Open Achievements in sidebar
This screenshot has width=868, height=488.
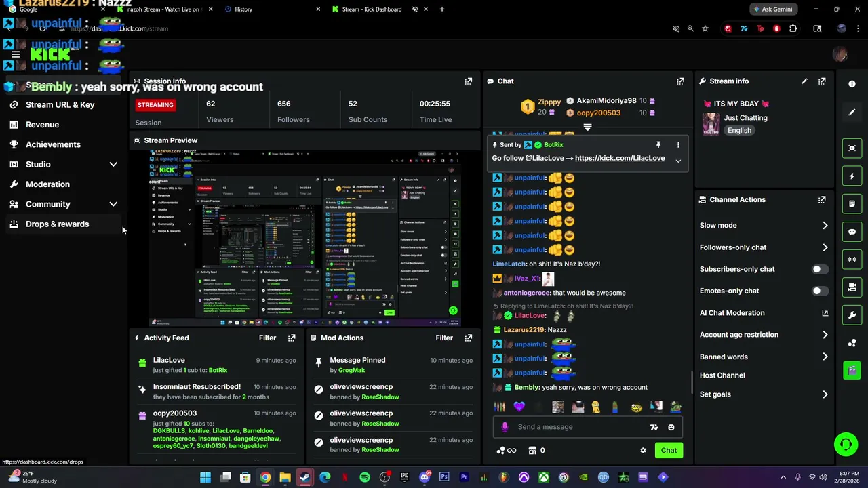(53, 144)
